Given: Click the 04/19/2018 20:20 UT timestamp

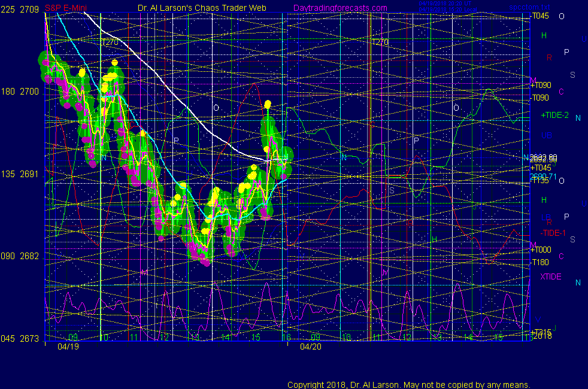Looking at the screenshot, I should [x=445, y=4].
